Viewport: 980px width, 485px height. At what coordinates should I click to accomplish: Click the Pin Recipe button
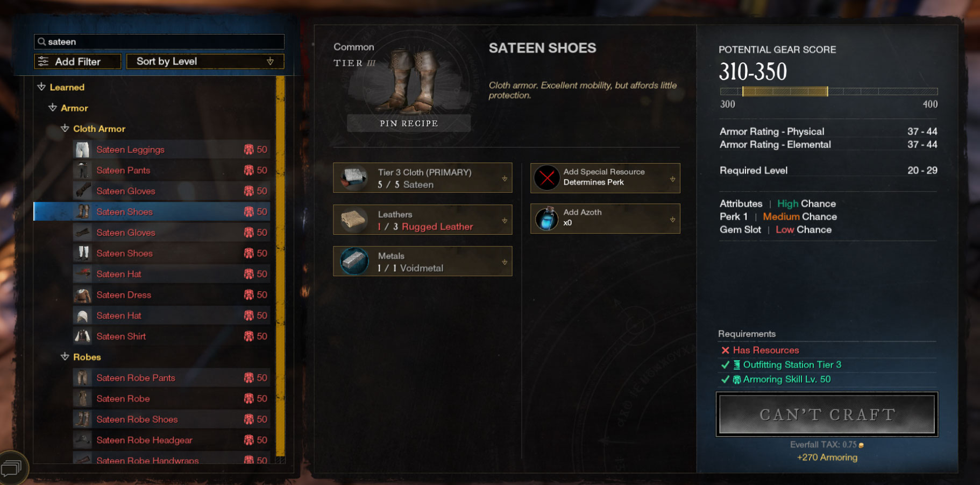point(409,123)
